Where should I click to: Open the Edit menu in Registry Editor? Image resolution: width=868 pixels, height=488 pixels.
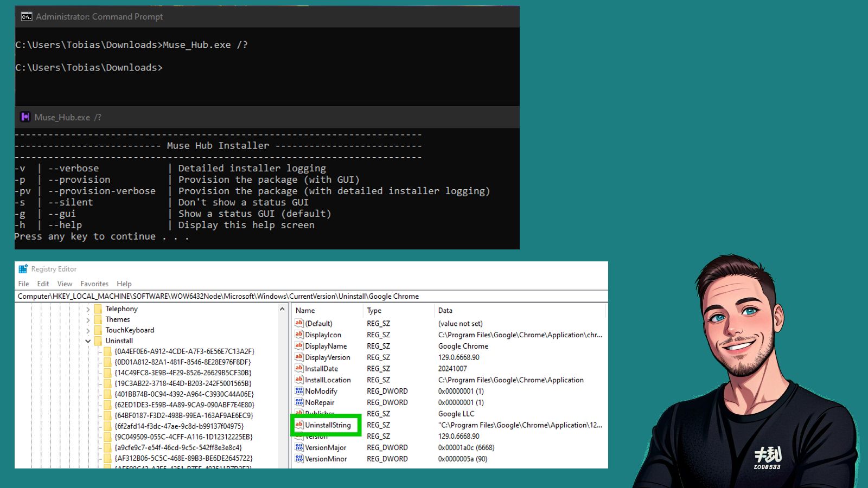pyautogui.click(x=43, y=284)
